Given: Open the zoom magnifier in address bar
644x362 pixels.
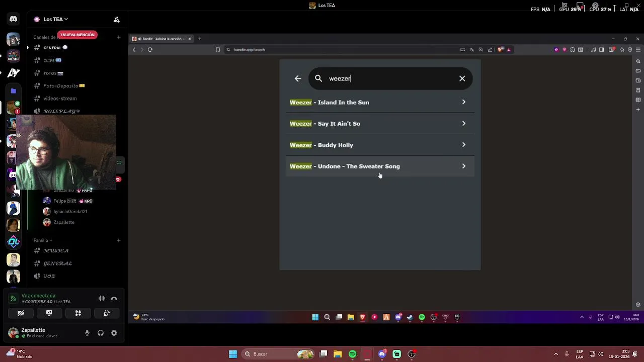Looking at the screenshot, I should [x=480, y=49].
